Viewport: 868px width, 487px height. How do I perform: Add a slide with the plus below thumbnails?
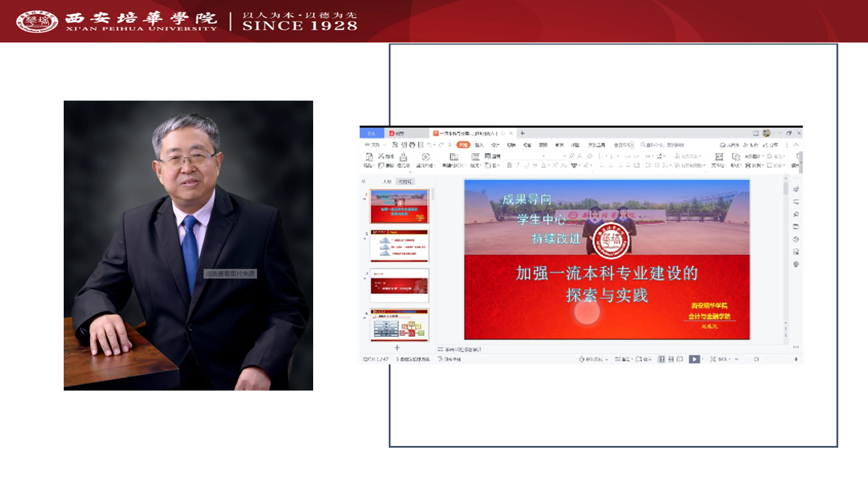pos(397,348)
